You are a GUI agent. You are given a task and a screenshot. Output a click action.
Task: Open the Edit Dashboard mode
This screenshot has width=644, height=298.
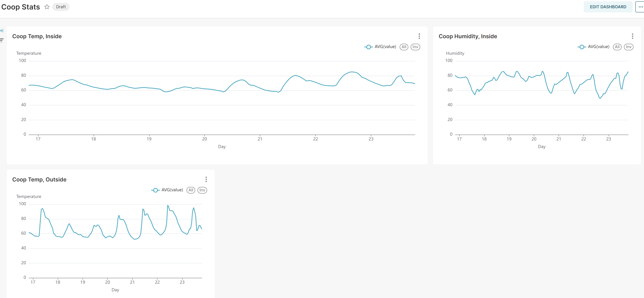608,7
